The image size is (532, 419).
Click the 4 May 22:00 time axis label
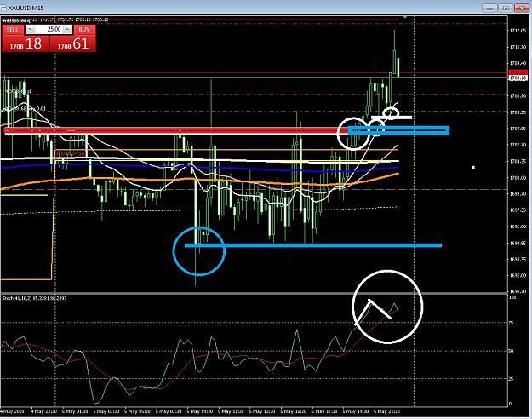point(43,411)
